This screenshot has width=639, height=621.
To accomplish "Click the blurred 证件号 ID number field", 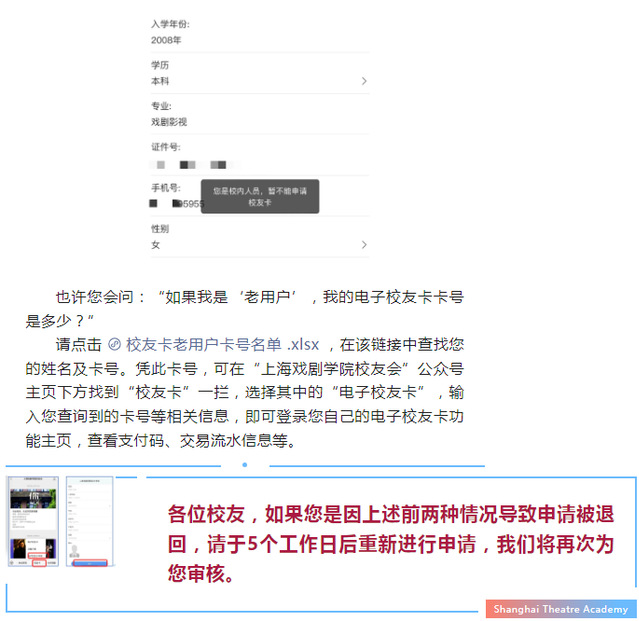I will (x=190, y=163).
